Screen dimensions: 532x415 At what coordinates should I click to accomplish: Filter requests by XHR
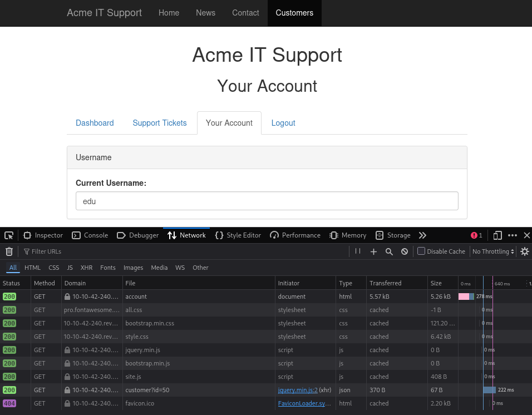86,268
